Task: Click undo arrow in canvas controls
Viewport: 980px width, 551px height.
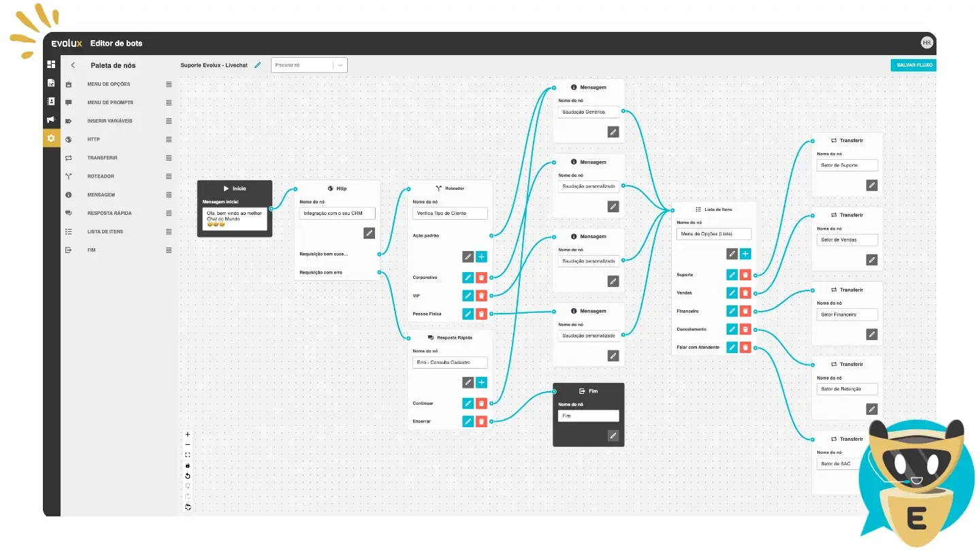Action: (188, 475)
